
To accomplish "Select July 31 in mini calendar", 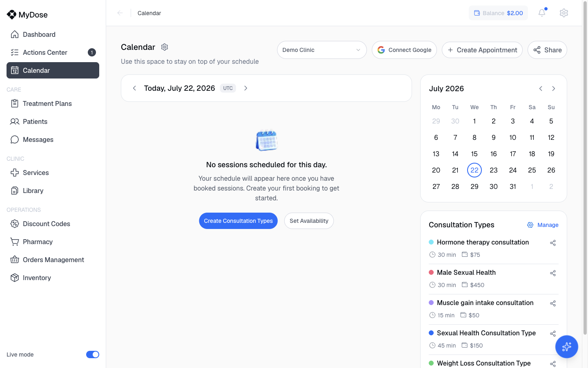I will (x=513, y=186).
